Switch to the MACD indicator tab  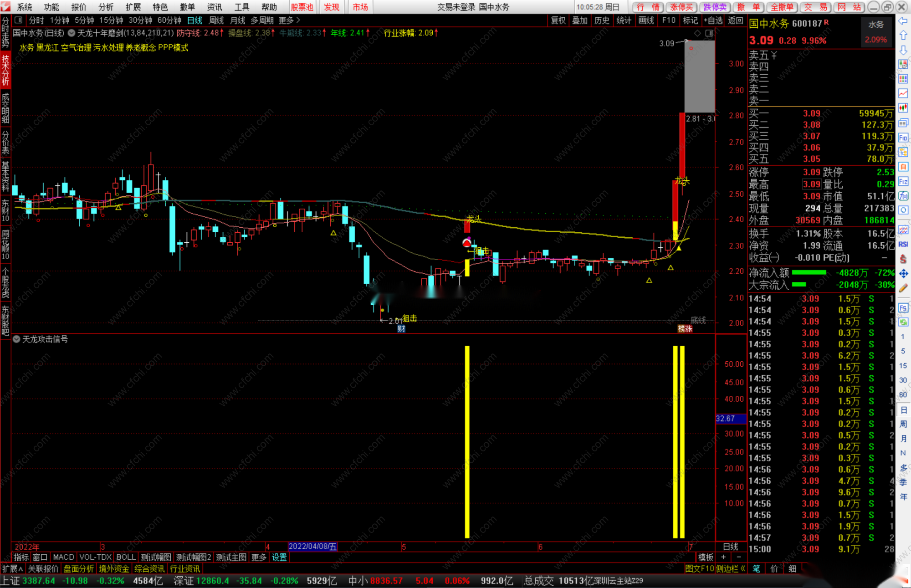pos(63,557)
